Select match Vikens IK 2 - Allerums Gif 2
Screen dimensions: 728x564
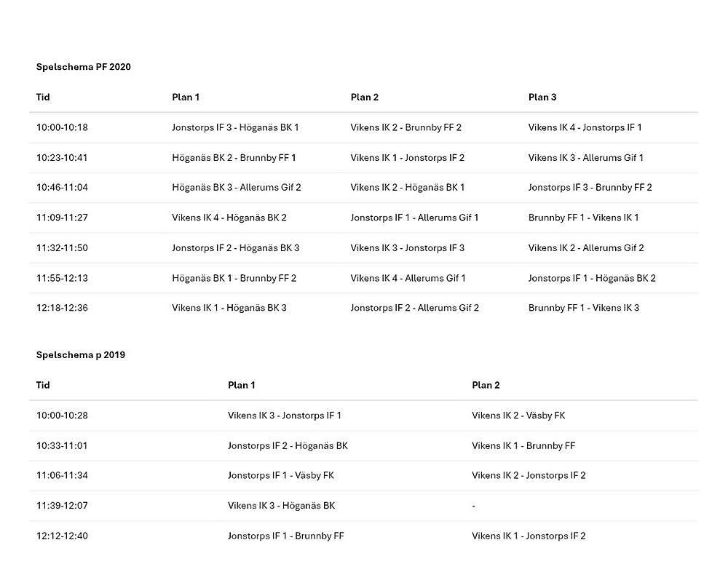586,248
